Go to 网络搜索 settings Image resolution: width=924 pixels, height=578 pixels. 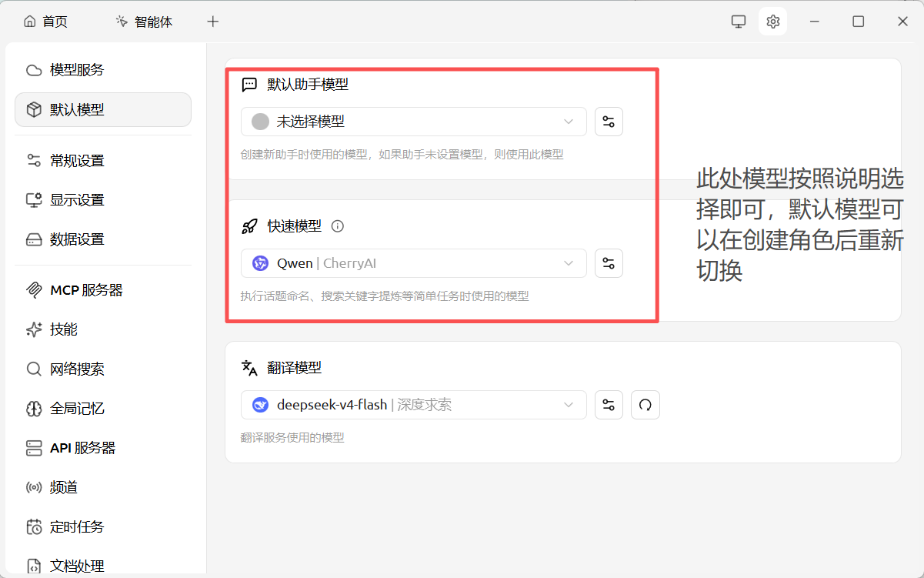(x=103, y=369)
